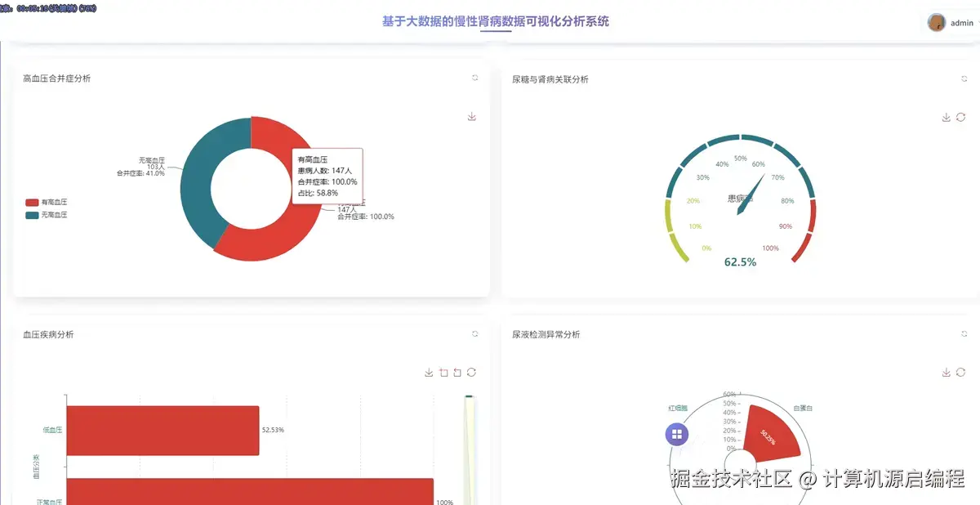Click the 0% gauge scale label
980x505 pixels.
[706, 248]
